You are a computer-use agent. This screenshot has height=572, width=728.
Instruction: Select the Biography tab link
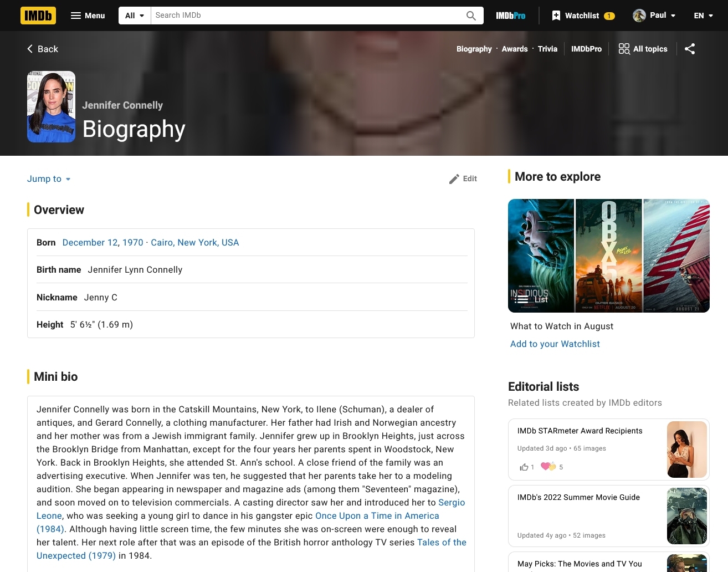[x=474, y=49]
